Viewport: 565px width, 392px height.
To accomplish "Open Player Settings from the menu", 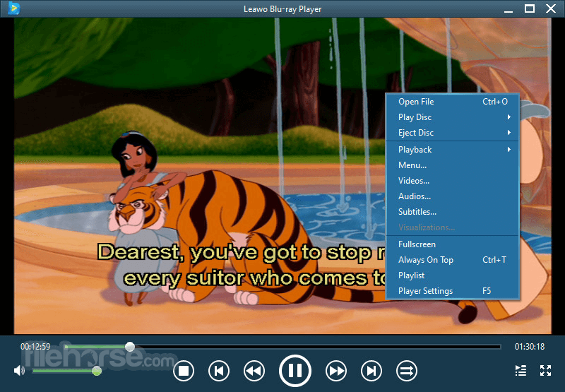I will pos(453,291).
